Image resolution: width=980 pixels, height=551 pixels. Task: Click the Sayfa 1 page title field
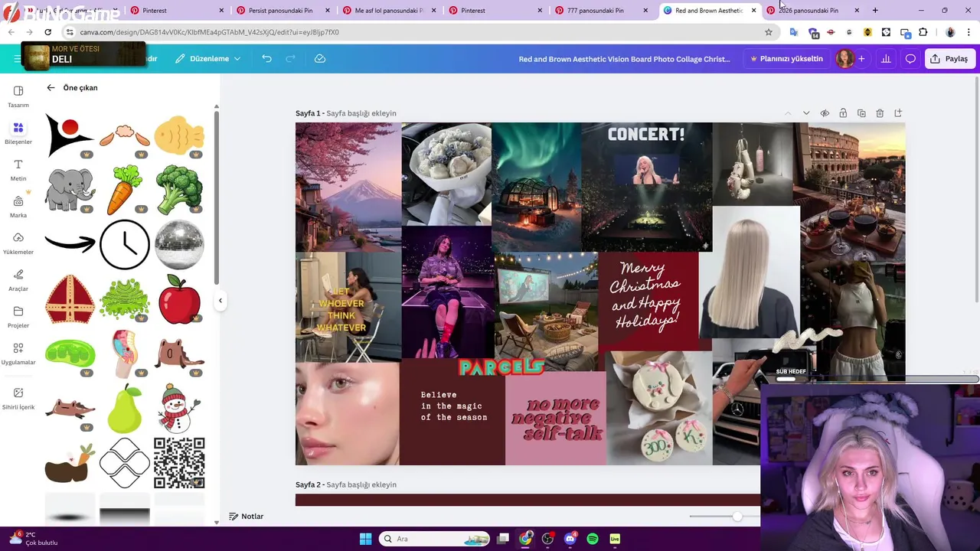361,113
